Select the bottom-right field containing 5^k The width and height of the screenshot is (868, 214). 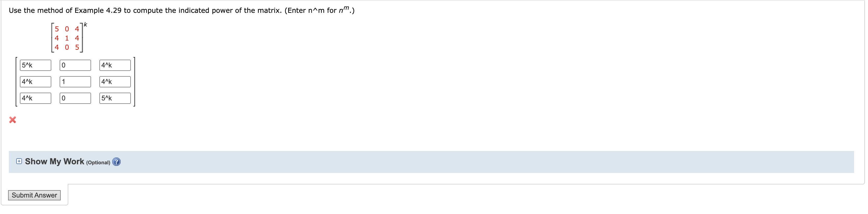tap(115, 98)
